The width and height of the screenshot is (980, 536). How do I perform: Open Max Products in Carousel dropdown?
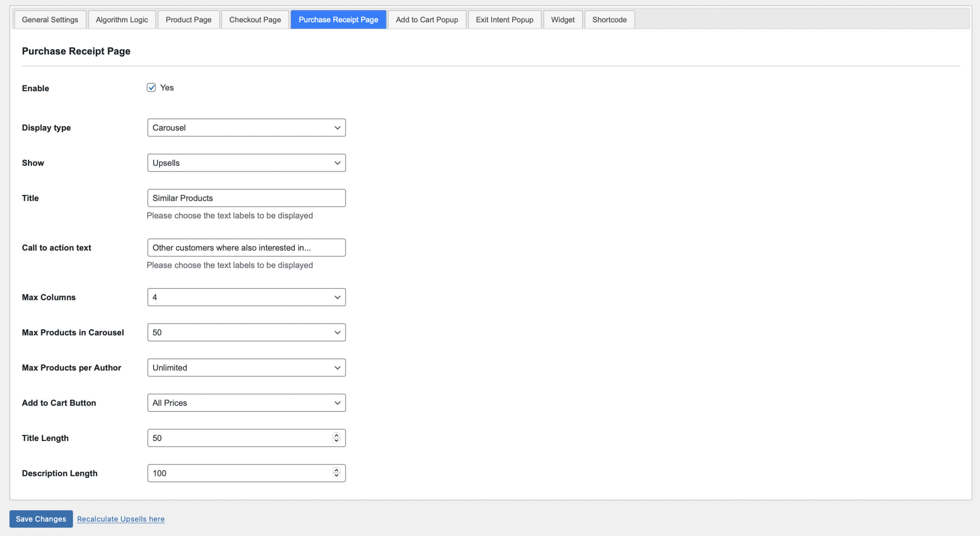click(x=247, y=333)
